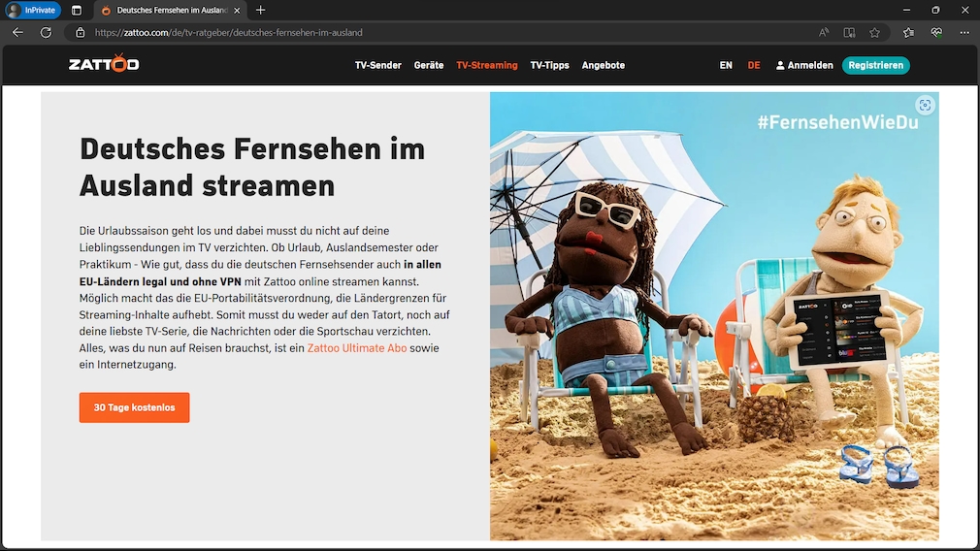The width and height of the screenshot is (980, 551).
Task: Open browser Settings and more menu
Action: click(x=964, y=32)
